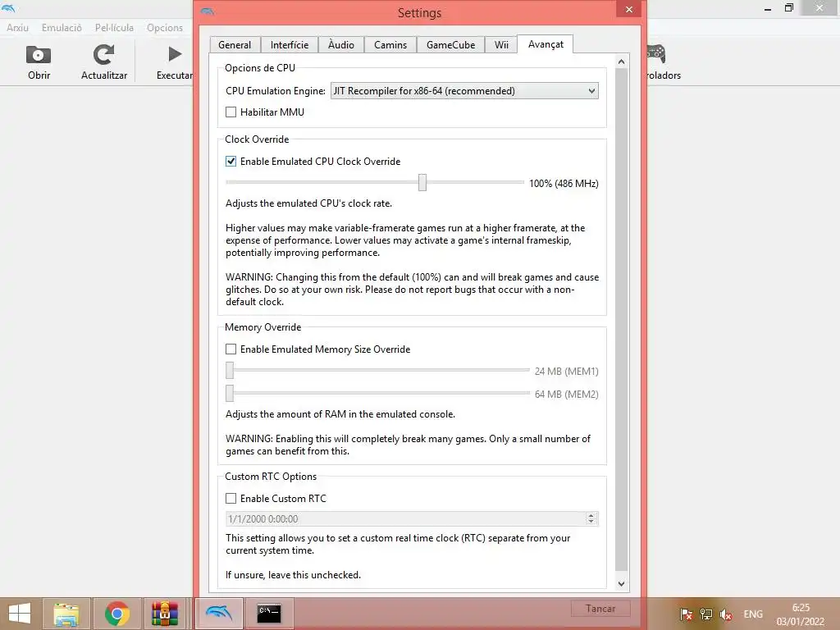Enable the Habilitar MMU checkbox
The width and height of the screenshot is (840, 630).
coord(231,112)
